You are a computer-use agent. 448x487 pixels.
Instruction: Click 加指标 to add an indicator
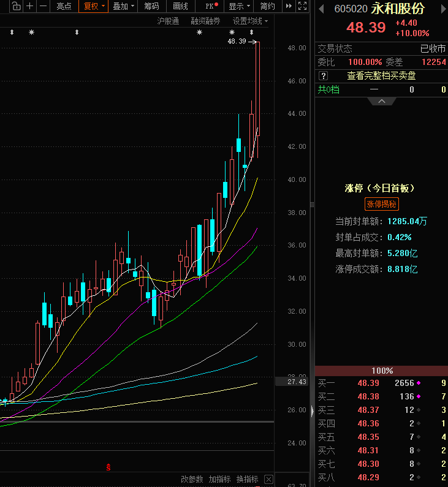[x=219, y=479]
